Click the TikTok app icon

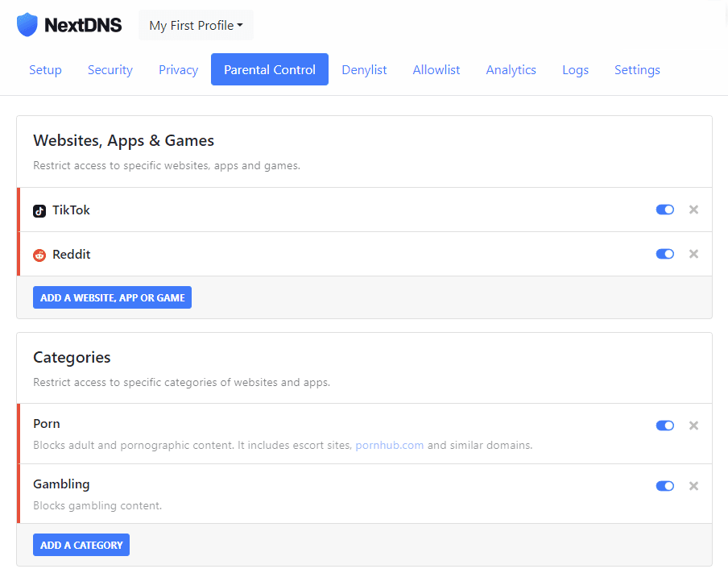[x=39, y=211]
